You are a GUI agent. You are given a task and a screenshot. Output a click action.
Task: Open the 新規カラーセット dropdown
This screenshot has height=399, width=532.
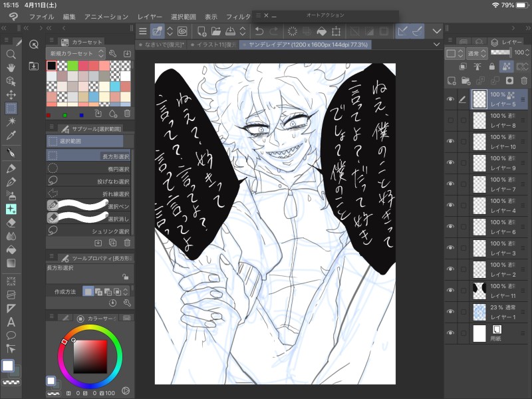pyautogui.click(x=75, y=53)
